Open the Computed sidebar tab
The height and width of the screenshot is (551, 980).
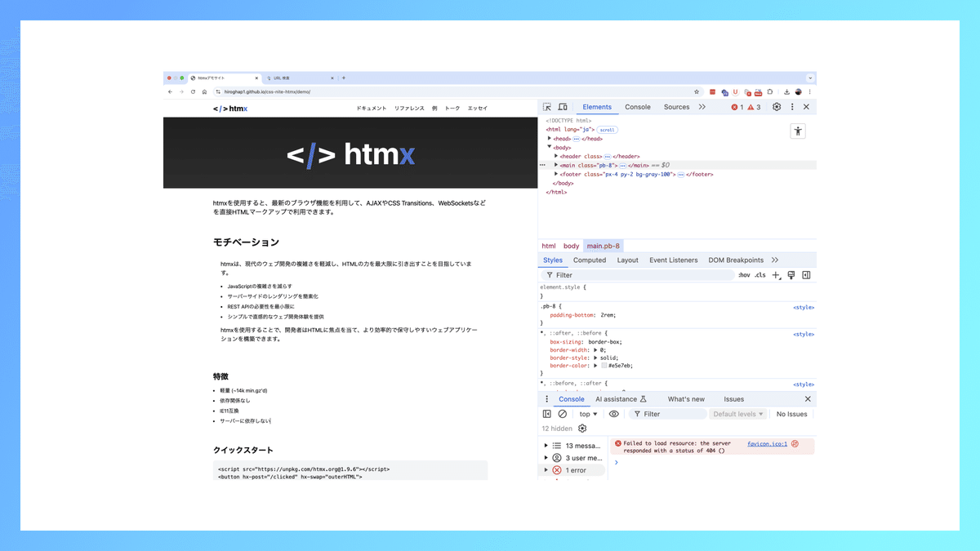point(590,260)
